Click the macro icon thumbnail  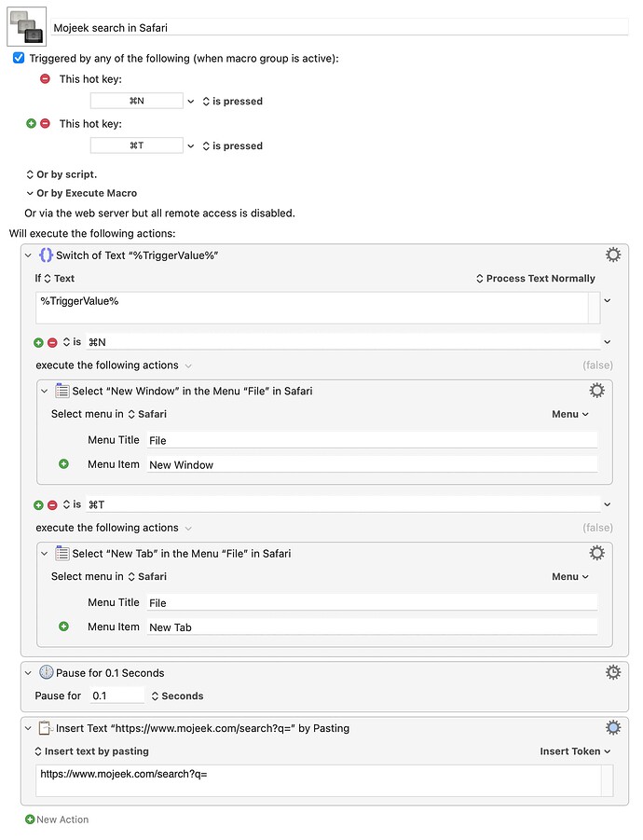[x=27, y=27]
